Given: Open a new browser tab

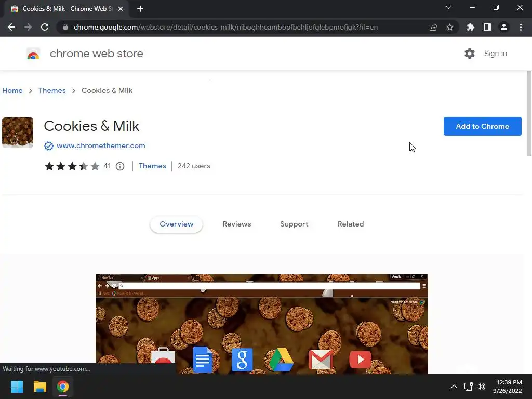Looking at the screenshot, I should pyautogui.click(x=140, y=9).
